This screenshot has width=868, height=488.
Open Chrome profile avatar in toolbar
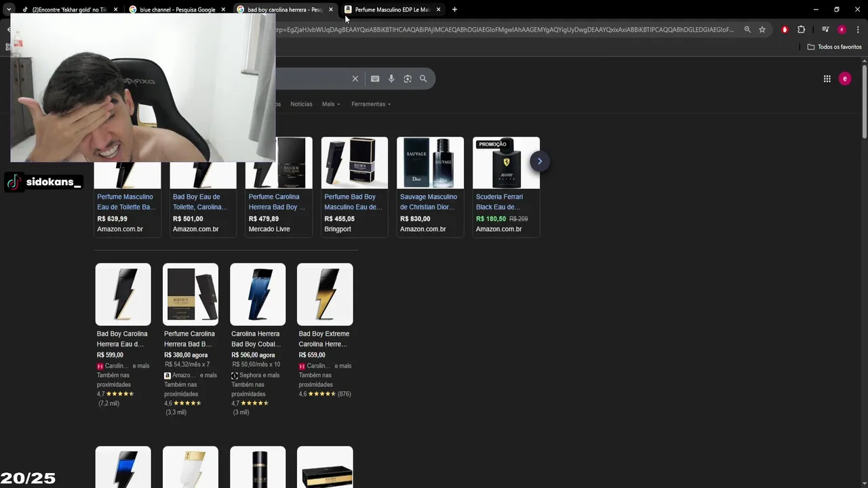click(842, 30)
